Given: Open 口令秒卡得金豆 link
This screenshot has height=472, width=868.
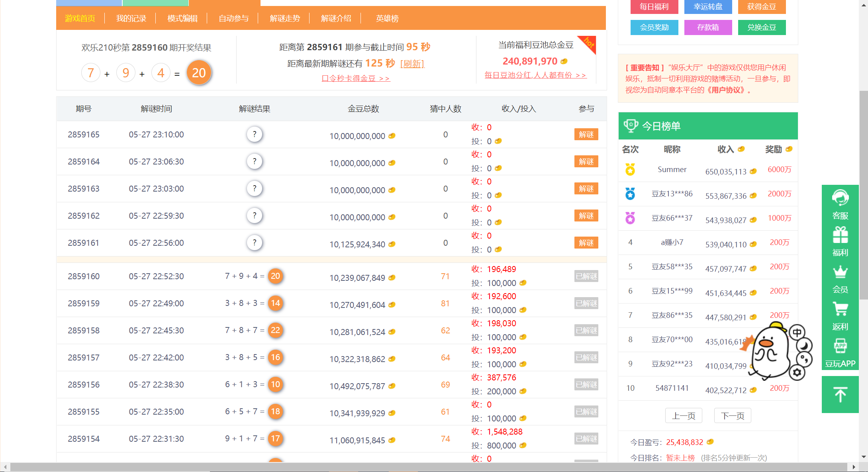Looking at the screenshot, I should click(355, 78).
